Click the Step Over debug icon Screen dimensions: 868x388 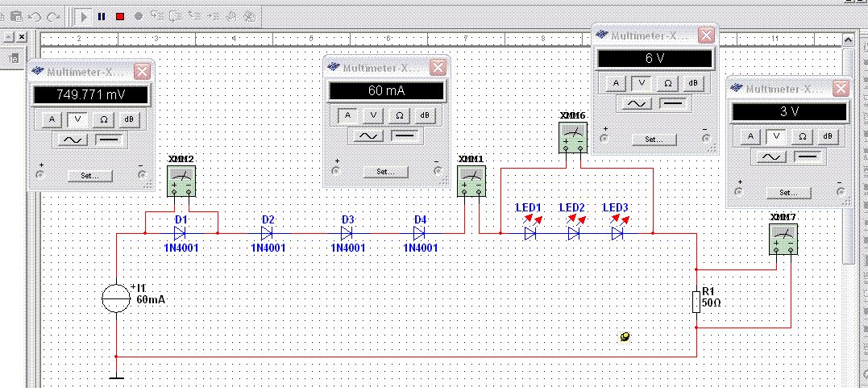point(176,17)
